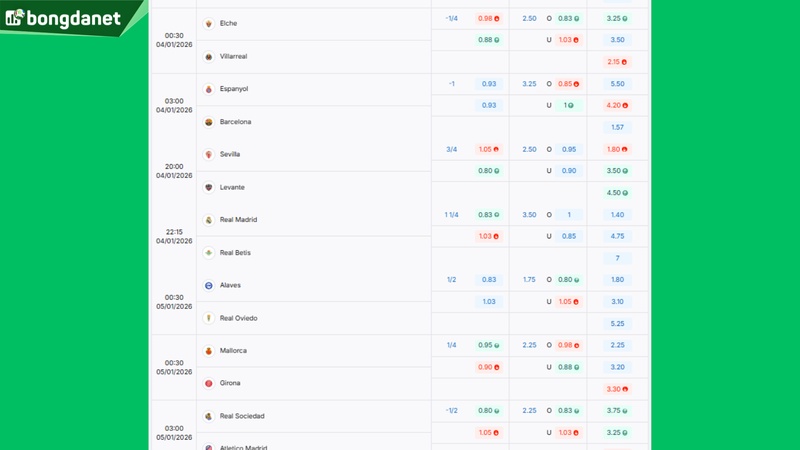
Task: Click the 1.40 odds cell
Action: tap(616, 215)
